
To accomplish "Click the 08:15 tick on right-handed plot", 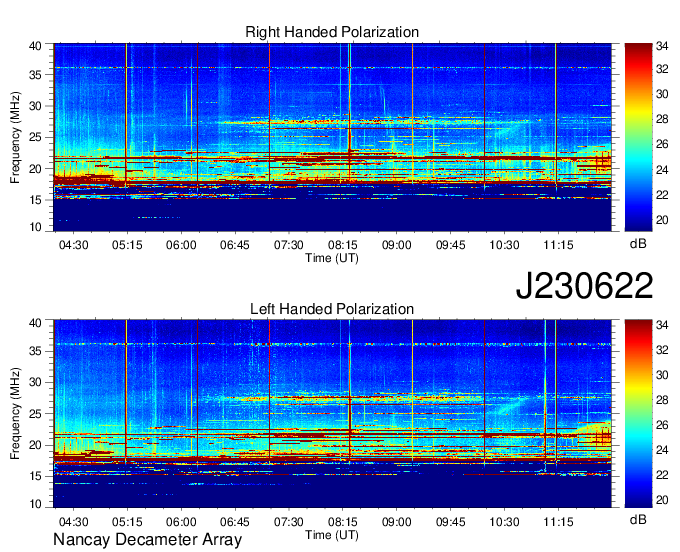I will point(343,245).
